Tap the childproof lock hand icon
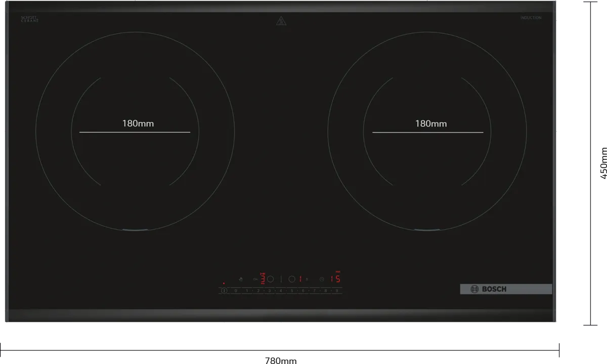 pyautogui.click(x=241, y=279)
